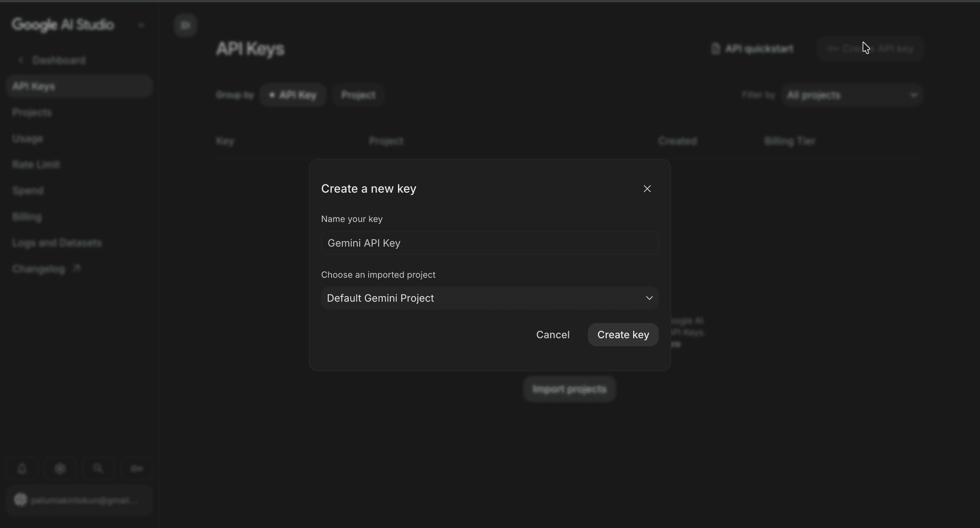Click the account avatar circle

pyautogui.click(x=21, y=500)
